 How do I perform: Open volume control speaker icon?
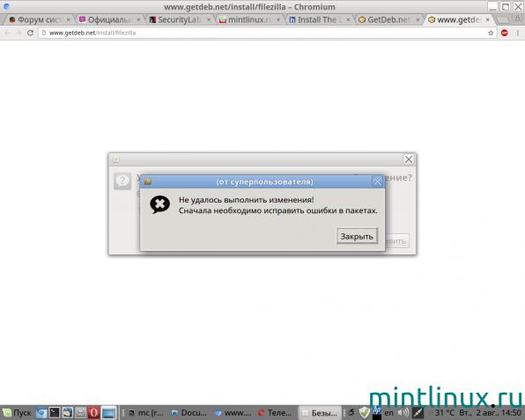[403, 413]
